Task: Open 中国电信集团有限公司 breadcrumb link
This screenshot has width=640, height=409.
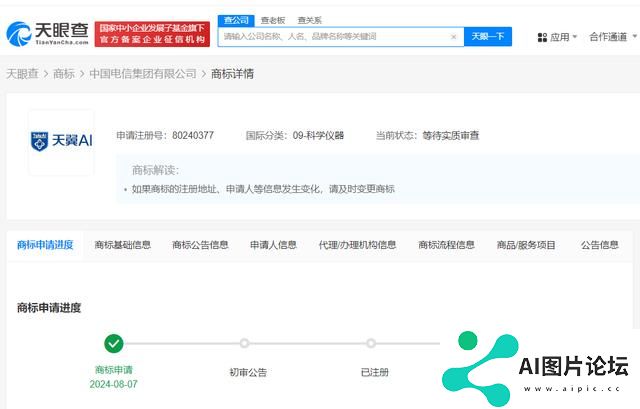Action: 143,74
